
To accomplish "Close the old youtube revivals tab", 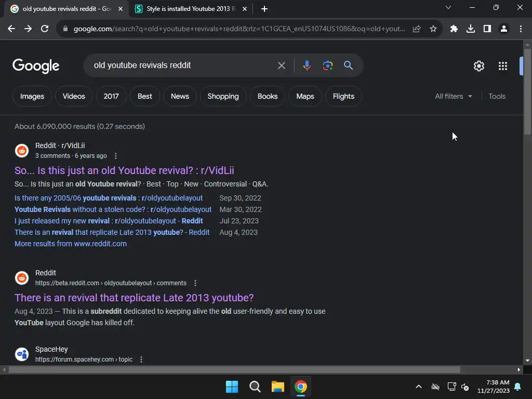I will (121, 9).
